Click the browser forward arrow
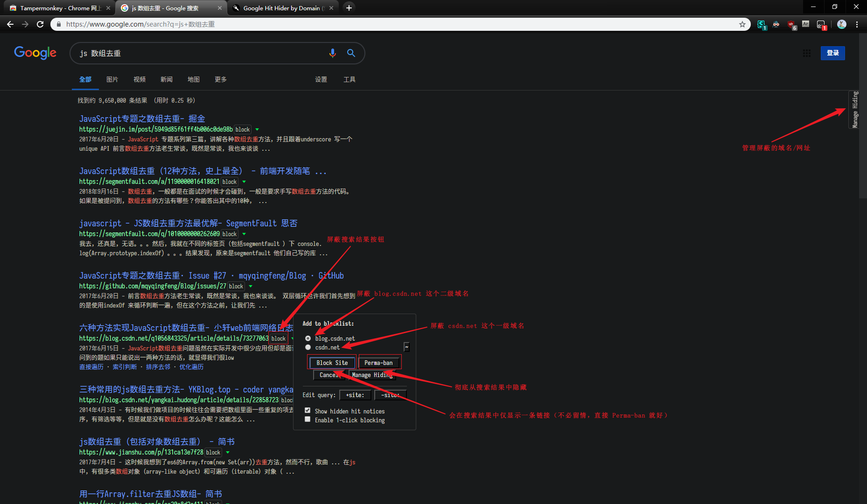Screen dimensions: 867x504 (x=25, y=24)
